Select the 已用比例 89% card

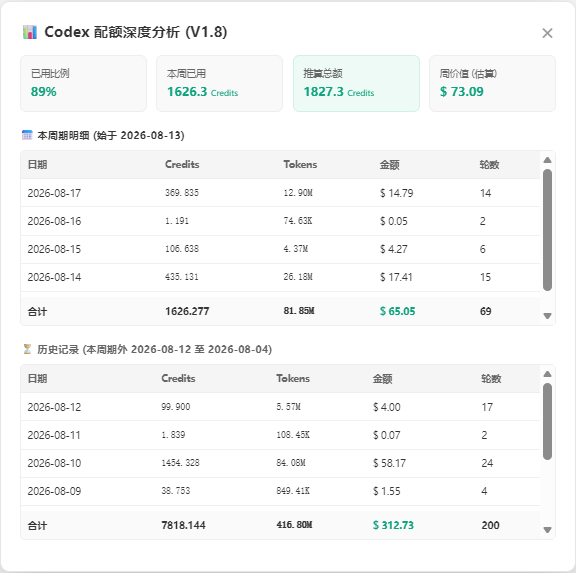click(83, 83)
